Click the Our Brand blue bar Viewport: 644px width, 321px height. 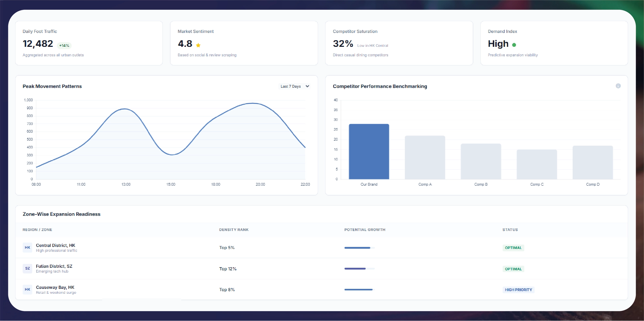pos(369,152)
